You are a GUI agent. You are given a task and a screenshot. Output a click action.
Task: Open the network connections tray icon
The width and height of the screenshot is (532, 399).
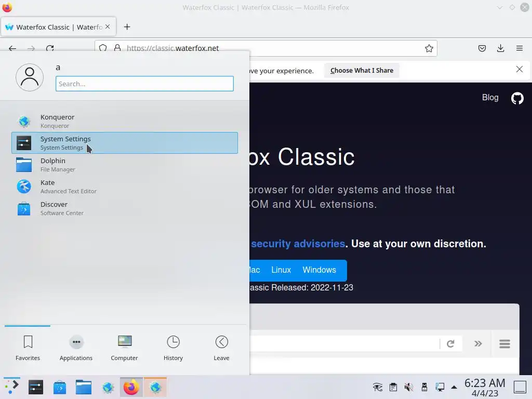(440, 387)
